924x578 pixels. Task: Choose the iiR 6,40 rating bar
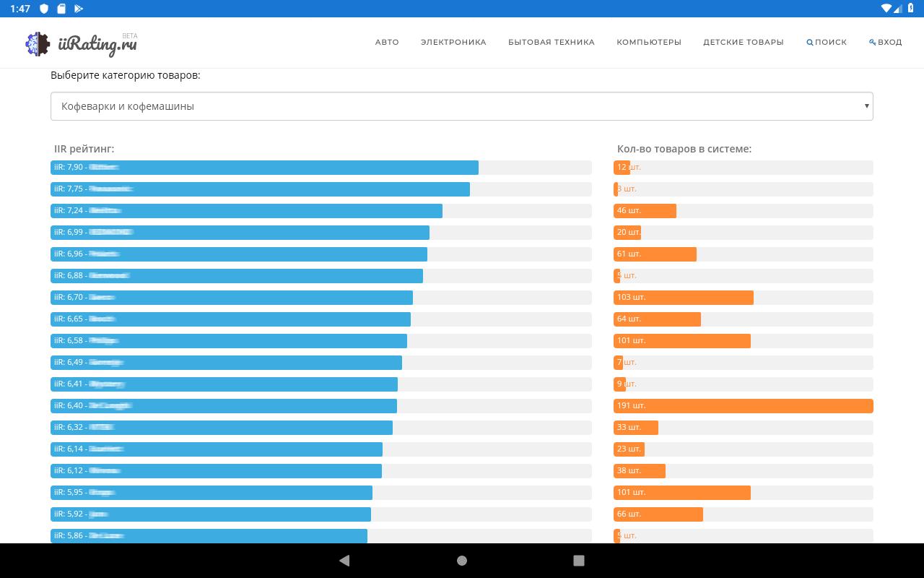click(224, 406)
